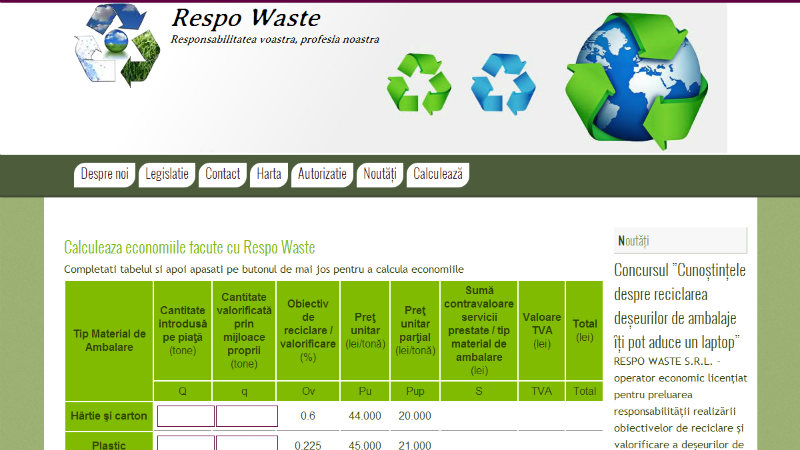Open Noutăți from the navigation bar

380,174
